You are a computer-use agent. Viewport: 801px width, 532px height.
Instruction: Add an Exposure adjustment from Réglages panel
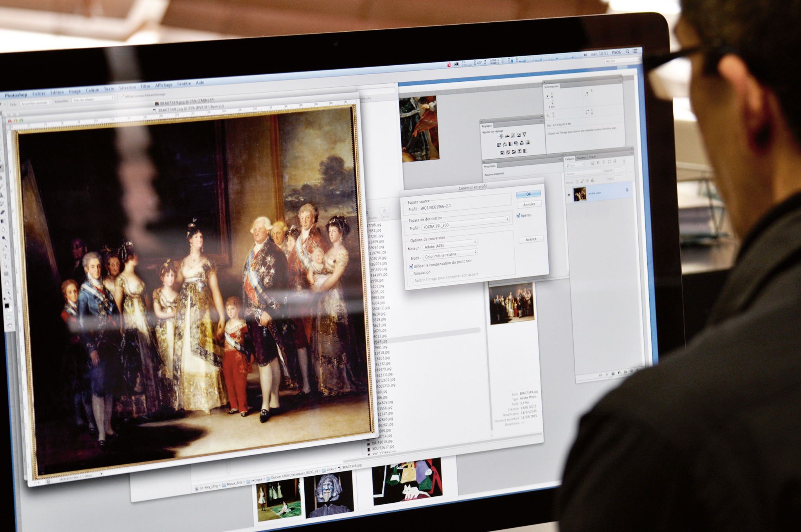click(519, 135)
